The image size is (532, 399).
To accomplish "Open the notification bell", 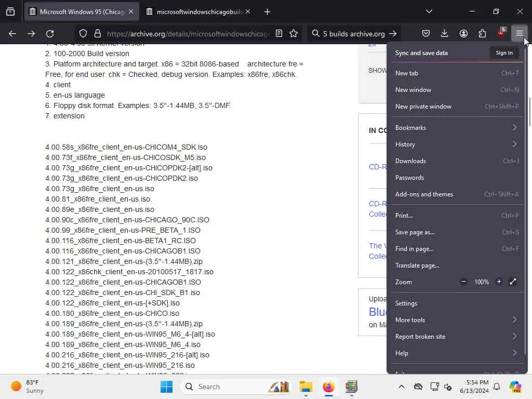I will tap(497, 387).
